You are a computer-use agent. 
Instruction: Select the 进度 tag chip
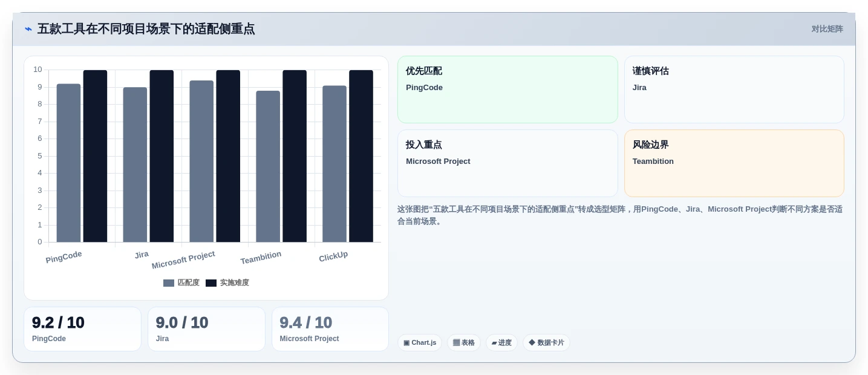point(501,343)
